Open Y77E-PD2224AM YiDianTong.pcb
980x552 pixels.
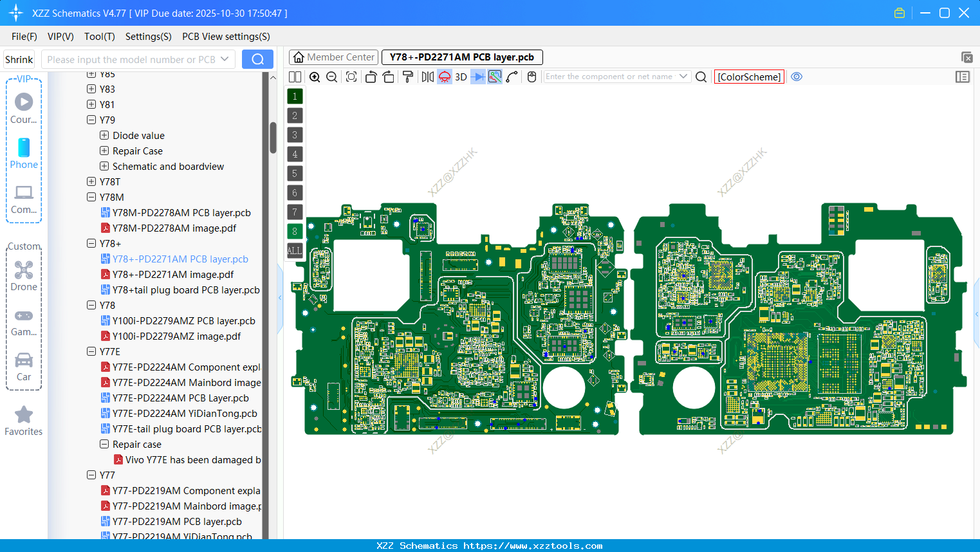185,413
